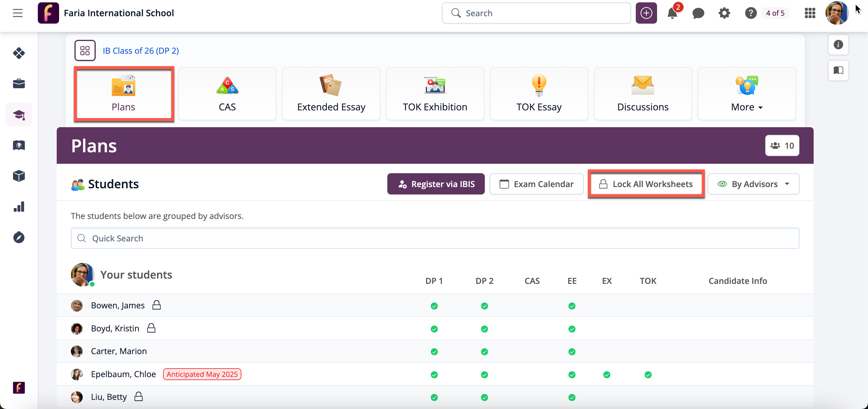Screen dimensions: 868x409
Task: Toggle lock icon next to Liu, Betty
Action: [139, 397]
